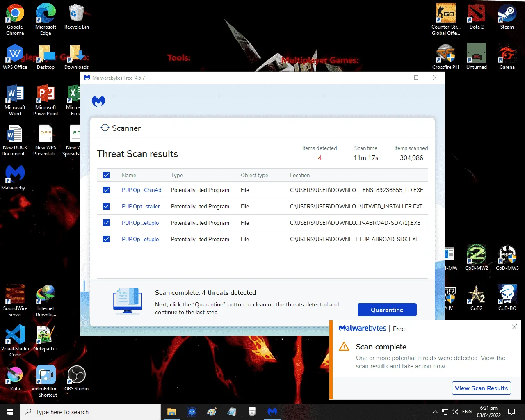Screen dimensions: 525x420
Task: Uncheck the checkbox for ETUP-ABROAD-SDK.EXE row
Action: [x=106, y=239]
